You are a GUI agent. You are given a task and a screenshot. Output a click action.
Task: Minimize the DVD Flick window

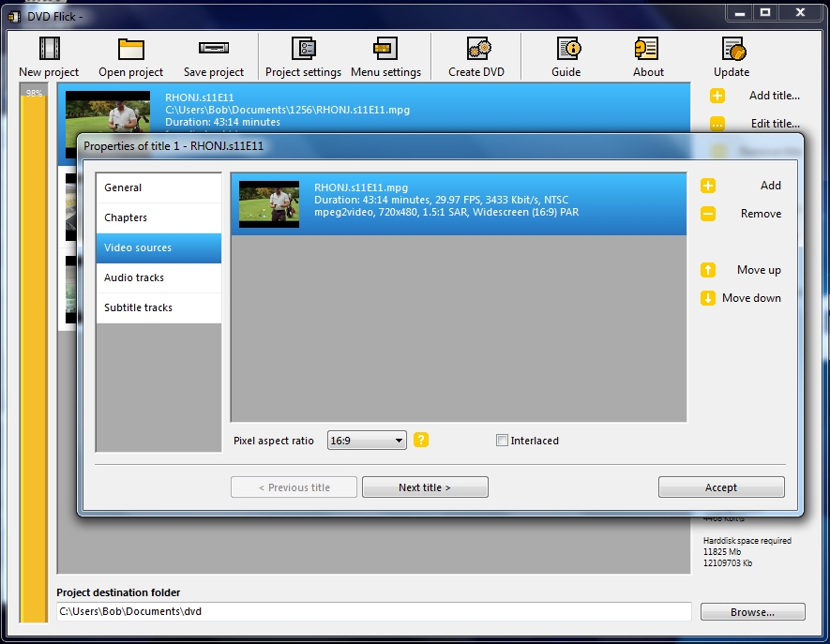coord(740,13)
